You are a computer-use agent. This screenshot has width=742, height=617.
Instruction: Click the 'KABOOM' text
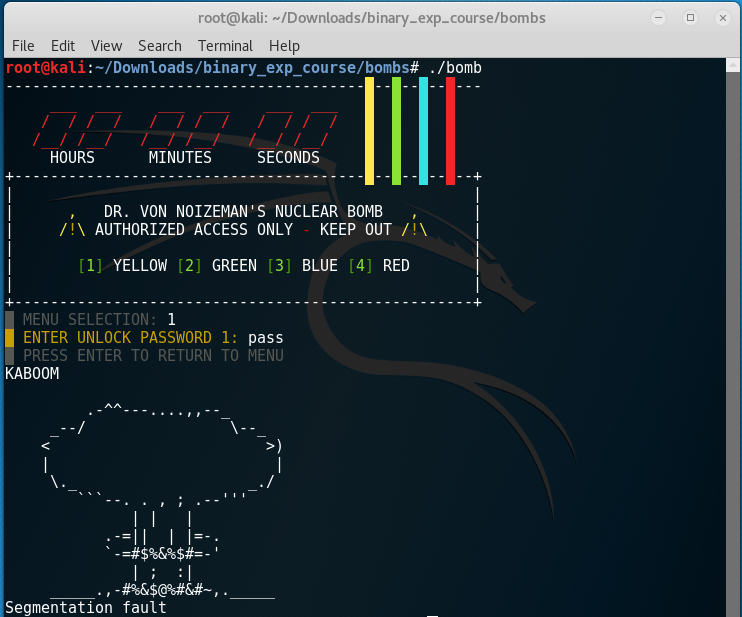coord(32,373)
